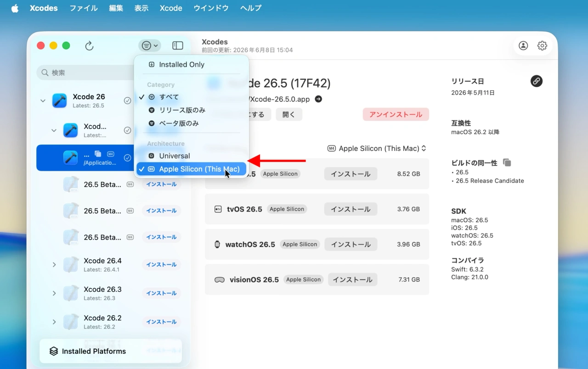Image resolution: width=588 pixels, height=369 pixels.
Task: Click the Xcode 26 installed checkmark
Action: click(128, 101)
